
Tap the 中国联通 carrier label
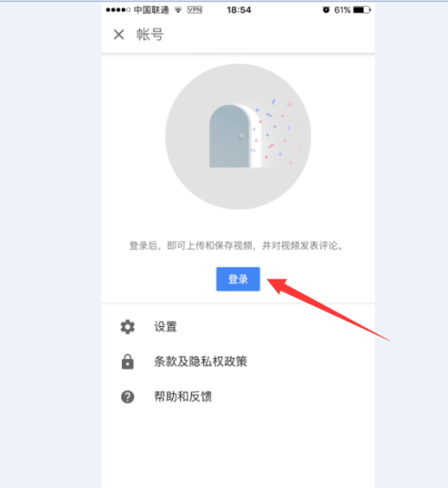coord(151,10)
